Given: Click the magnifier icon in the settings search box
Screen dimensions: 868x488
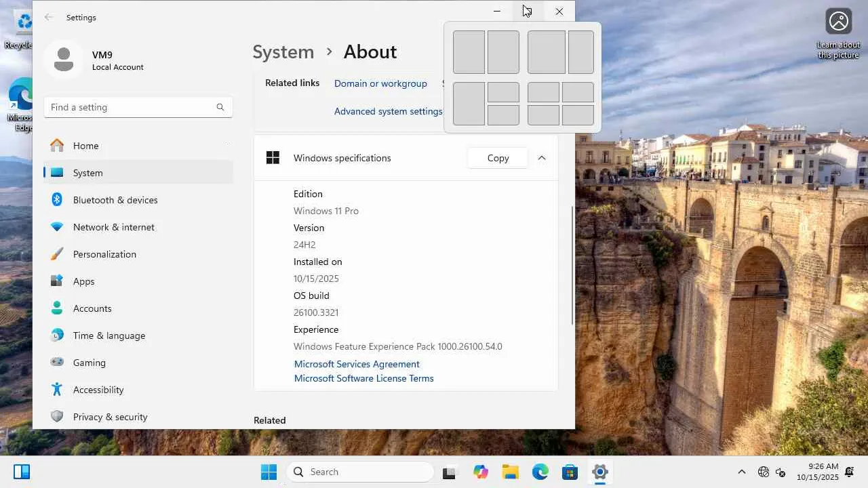Looking at the screenshot, I should click(220, 107).
